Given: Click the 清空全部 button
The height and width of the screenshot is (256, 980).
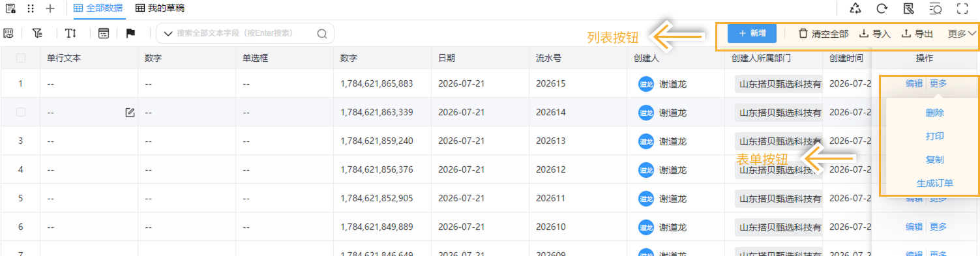Looking at the screenshot, I should pos(824,34).
